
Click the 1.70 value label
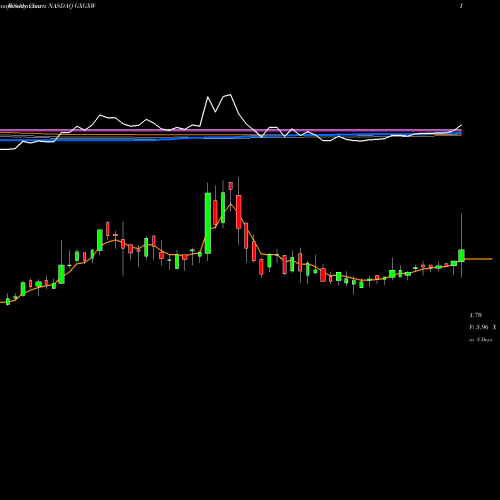pyautogui.click(x=476, y=315)
